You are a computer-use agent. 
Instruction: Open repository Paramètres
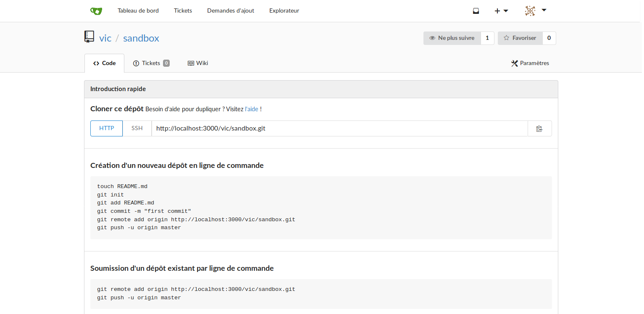530,63
